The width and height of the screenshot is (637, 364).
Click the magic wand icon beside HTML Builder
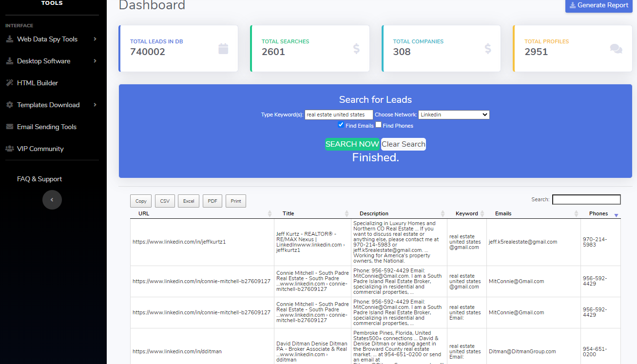9,83
